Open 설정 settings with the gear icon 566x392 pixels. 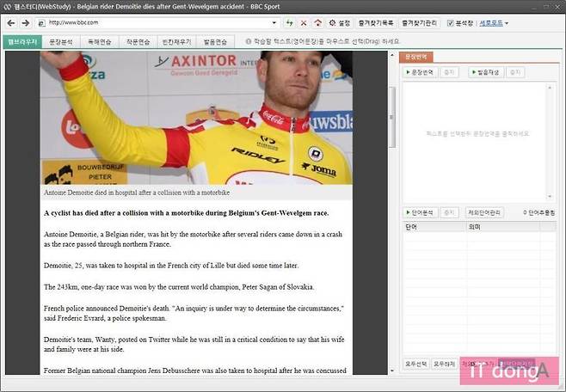point(339,23)
